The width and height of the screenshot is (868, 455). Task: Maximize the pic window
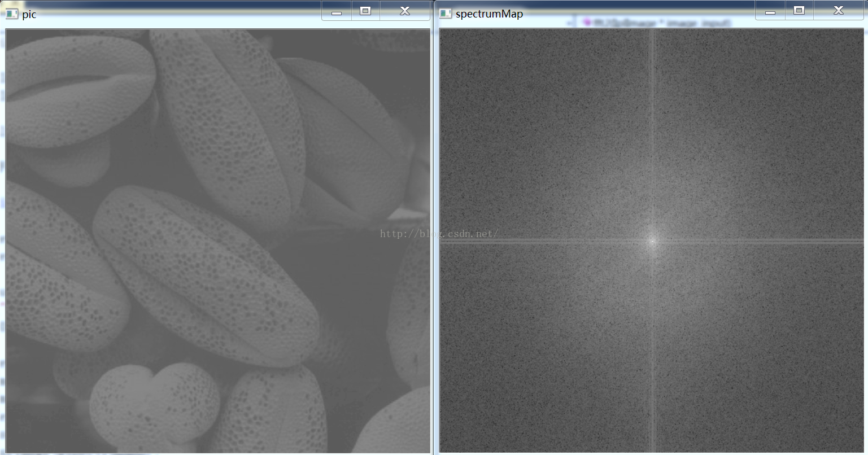[365, 11]
